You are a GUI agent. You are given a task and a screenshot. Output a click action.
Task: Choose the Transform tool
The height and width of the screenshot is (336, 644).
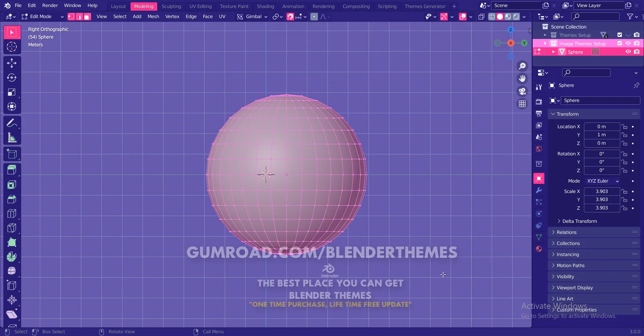(x=12, y=107)
